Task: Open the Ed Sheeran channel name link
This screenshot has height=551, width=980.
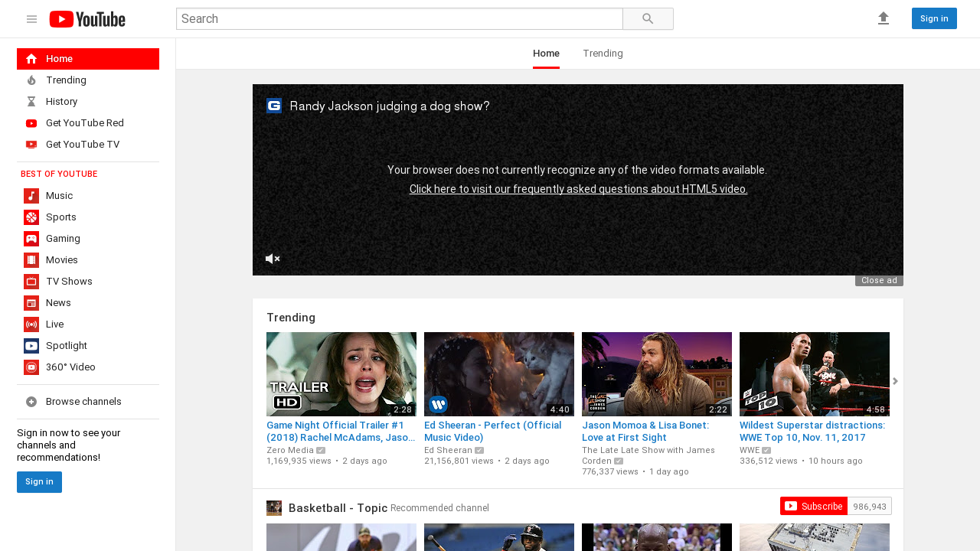Action: tap(448, 450)
